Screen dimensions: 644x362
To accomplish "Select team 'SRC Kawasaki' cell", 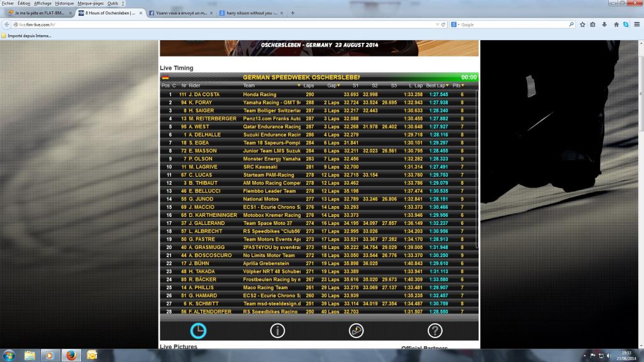I will (x=260, y=167).
